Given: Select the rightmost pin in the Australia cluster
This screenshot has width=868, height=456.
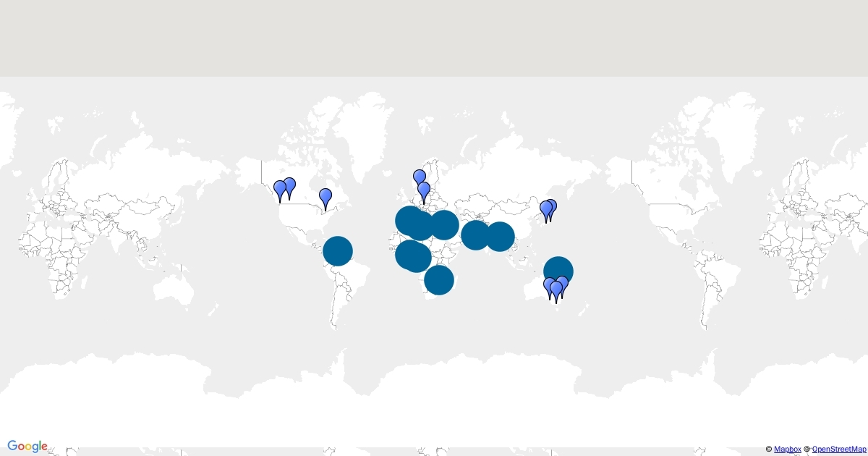Looking at the screenshot, I should pos(562,284).
